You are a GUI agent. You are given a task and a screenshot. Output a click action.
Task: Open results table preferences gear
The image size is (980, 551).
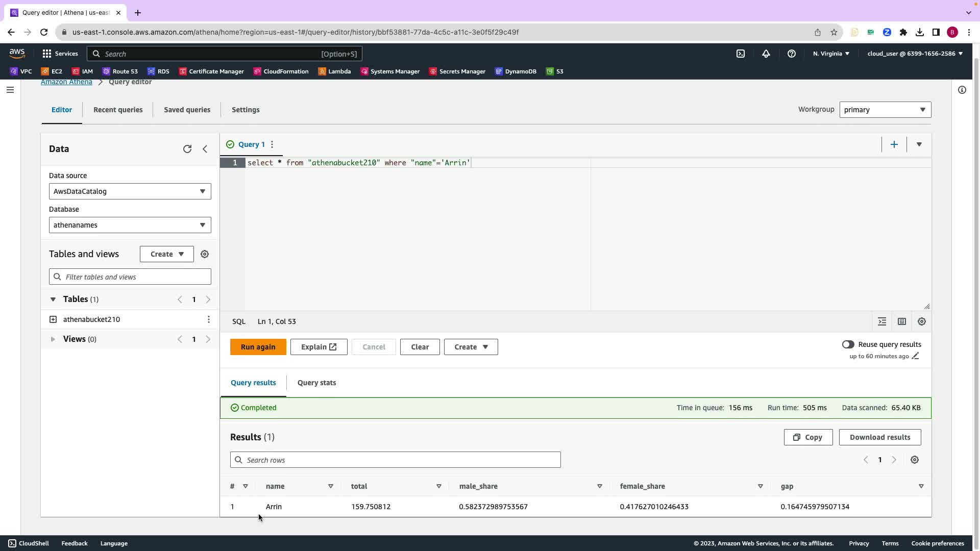coord(914,460)
